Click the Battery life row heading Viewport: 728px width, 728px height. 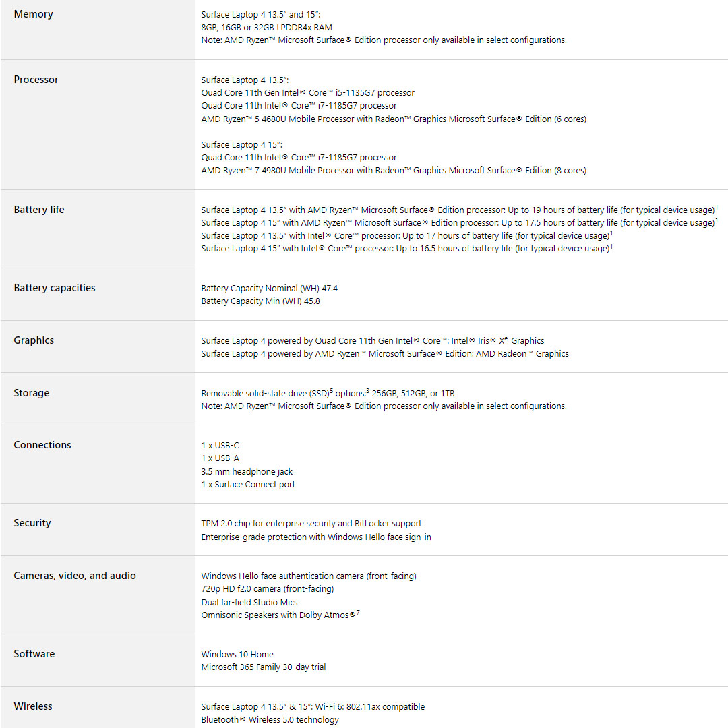click(39, 210)
